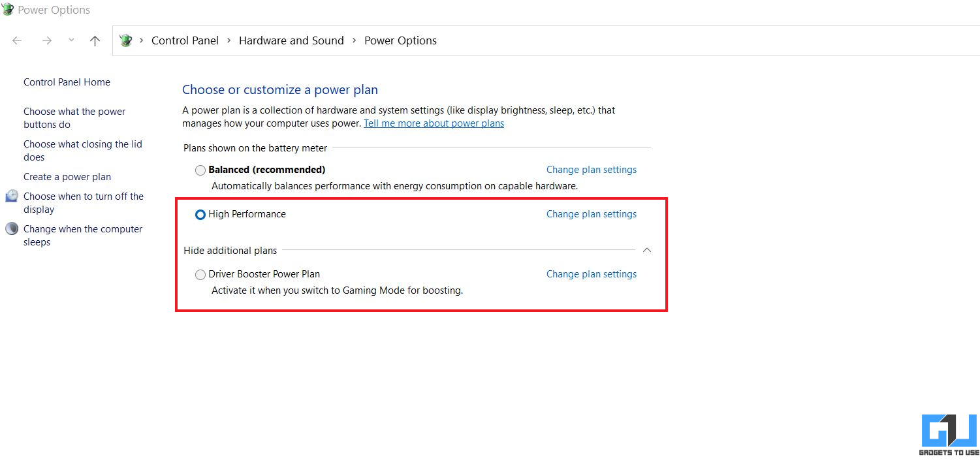This screenshot has width=980, height=468.
Task: Select the Balanced (recommended) power plan
Action: coord(200,170)
